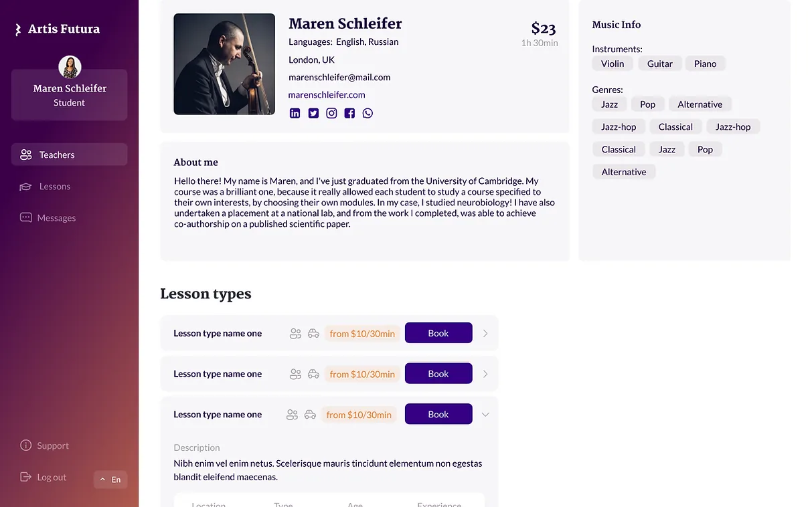Open the En language selector
The height and width of the screenshot is (507, 812).
pos(110,480)
